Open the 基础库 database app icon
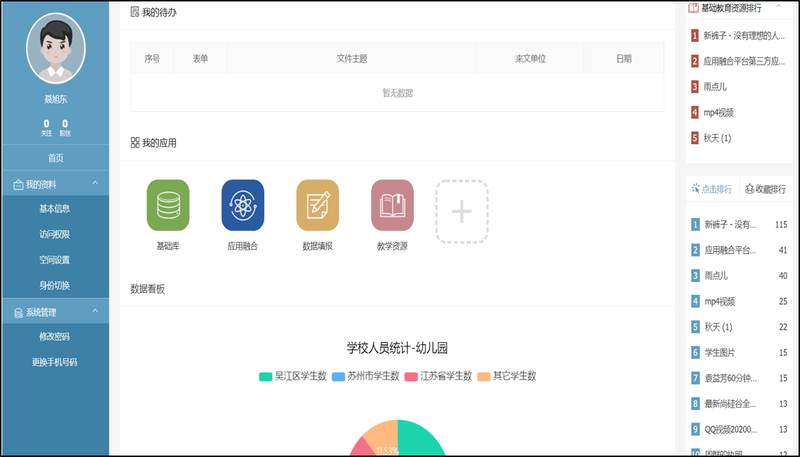The image size is (800, 457). (168, 205)
